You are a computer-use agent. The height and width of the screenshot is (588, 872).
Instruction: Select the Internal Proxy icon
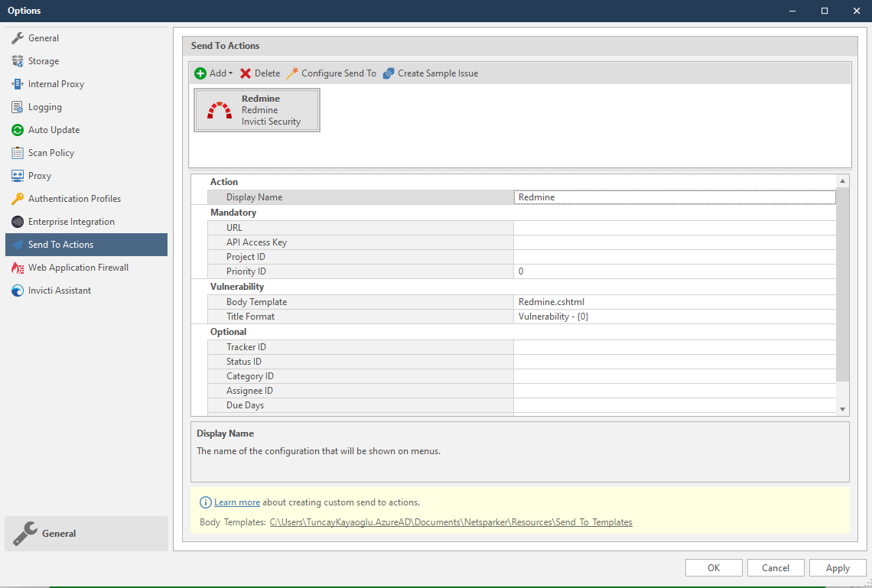point(17,83)
